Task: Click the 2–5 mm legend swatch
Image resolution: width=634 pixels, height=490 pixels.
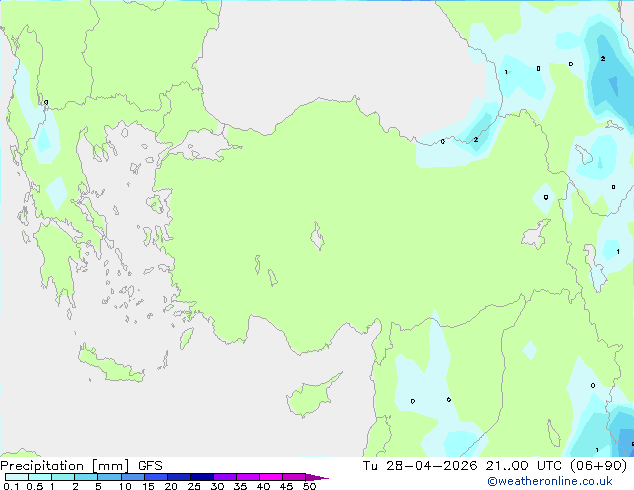Action: tap(86, 477)
